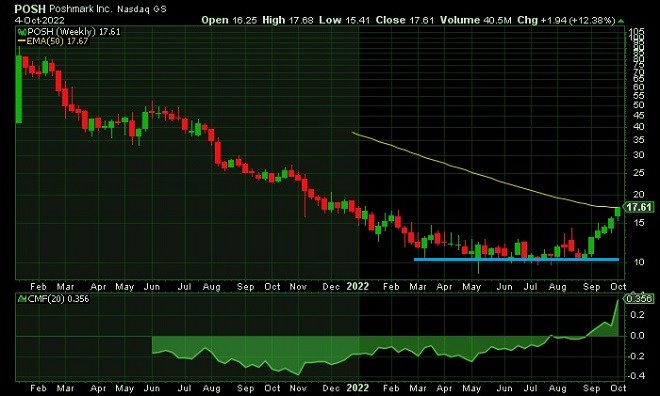
Task: Select the 25 price level on the y-axis
Action: pyautogui.click(x=639, y=173)
